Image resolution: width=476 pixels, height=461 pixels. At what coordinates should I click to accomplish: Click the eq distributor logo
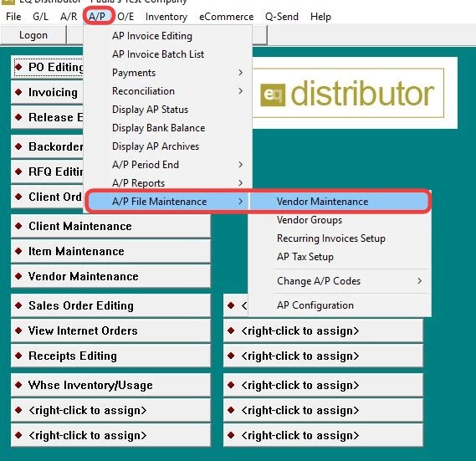pos(348,93)
